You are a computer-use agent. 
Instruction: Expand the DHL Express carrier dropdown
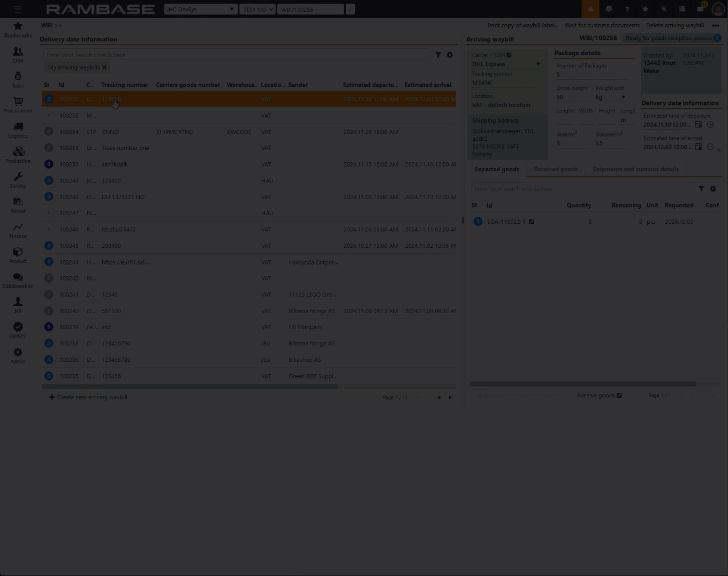[538, 64]
